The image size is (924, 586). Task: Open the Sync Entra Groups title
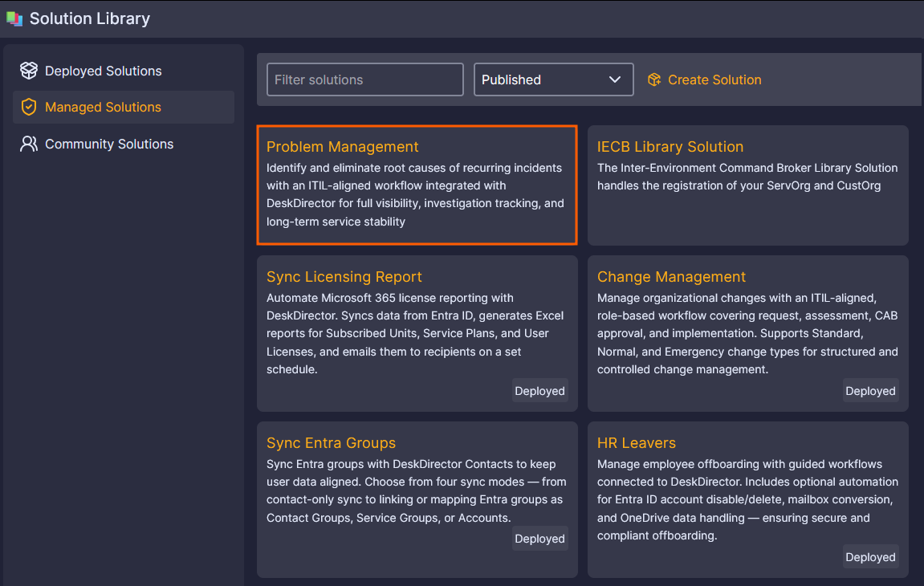point(331,443)
